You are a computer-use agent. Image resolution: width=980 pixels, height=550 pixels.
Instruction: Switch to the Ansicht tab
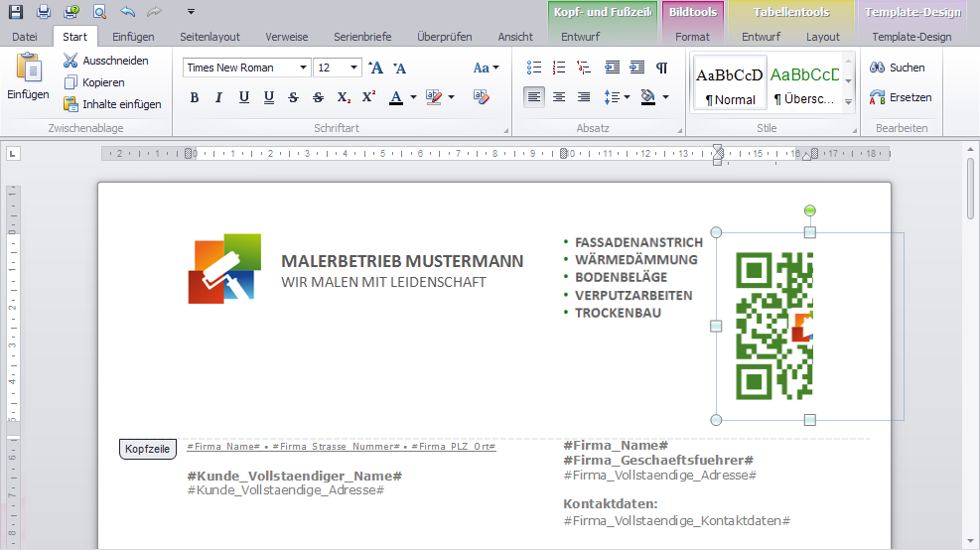515,37
